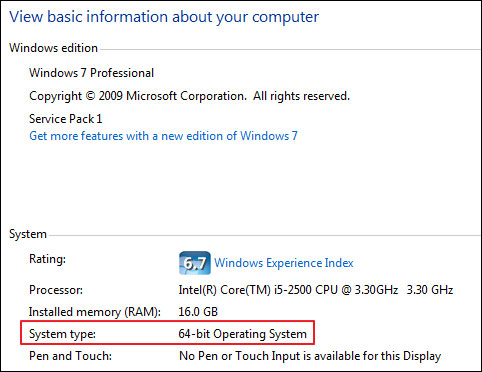Click the 'System type:' label
Screen dimensions: 482x372
[x=63, y=334]
